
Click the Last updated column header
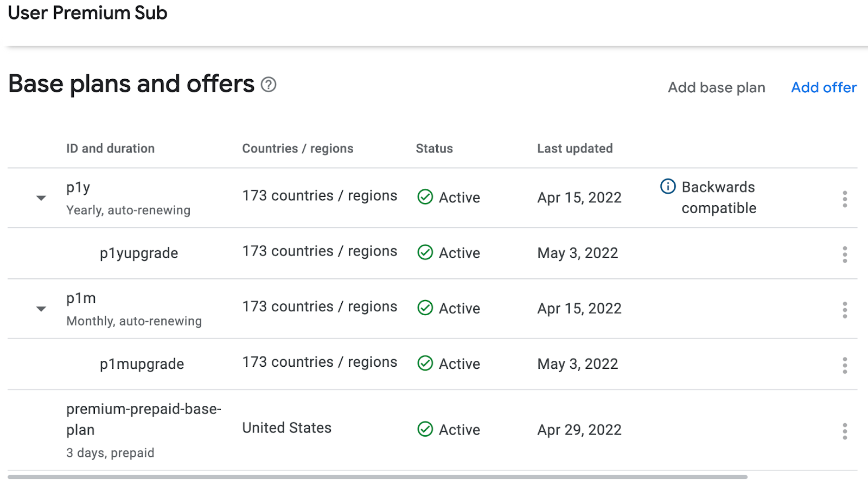(575, 149)
